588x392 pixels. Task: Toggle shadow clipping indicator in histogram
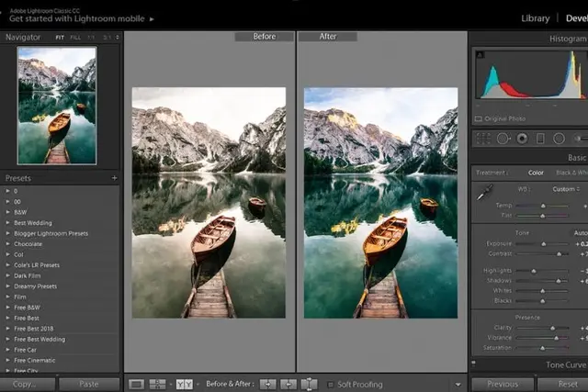click(x=480, y=55)
